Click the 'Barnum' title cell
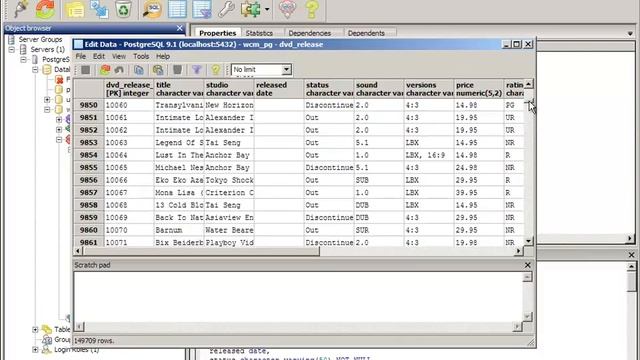Image resolution: width=640 pixels, height=360 pixels. pyautogui.click(x=179, y=230)
